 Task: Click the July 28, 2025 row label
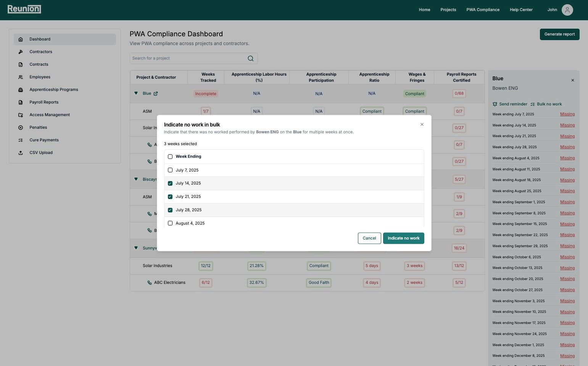(x=188, y=210)
